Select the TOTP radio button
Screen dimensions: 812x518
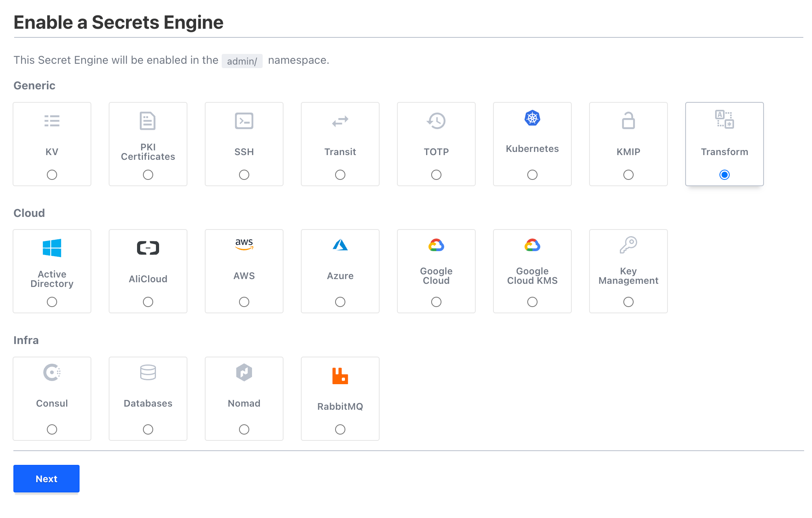[x=436, y=175]
